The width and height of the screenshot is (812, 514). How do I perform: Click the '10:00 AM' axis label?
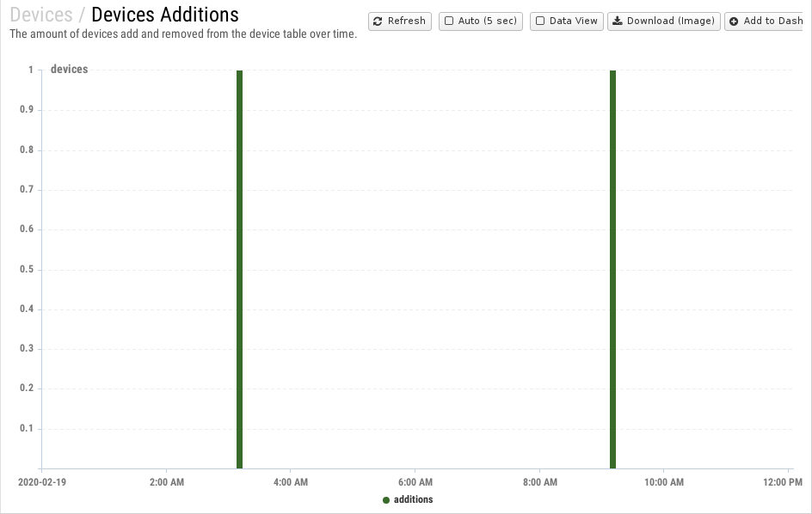[x=664, y=482]
